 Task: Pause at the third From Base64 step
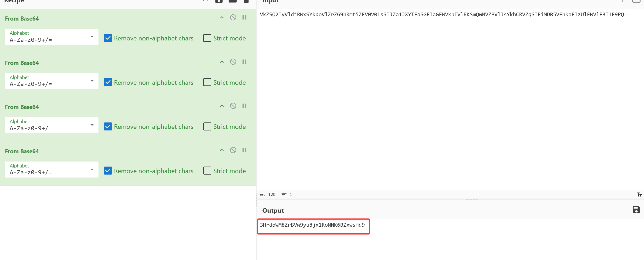click(244, 106)
